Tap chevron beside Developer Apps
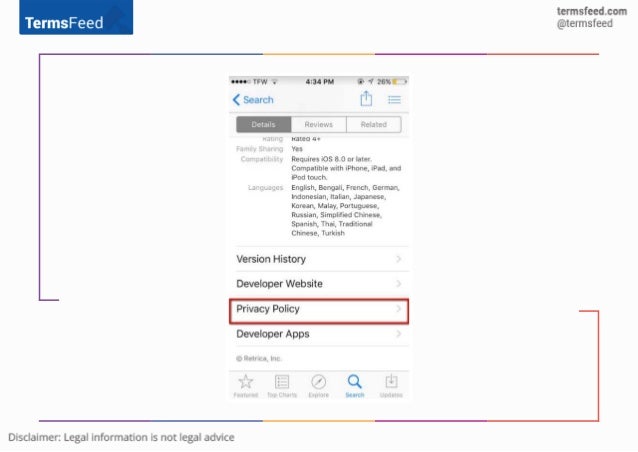The width and height of the screenshot is (638, 452). point(399,334)
